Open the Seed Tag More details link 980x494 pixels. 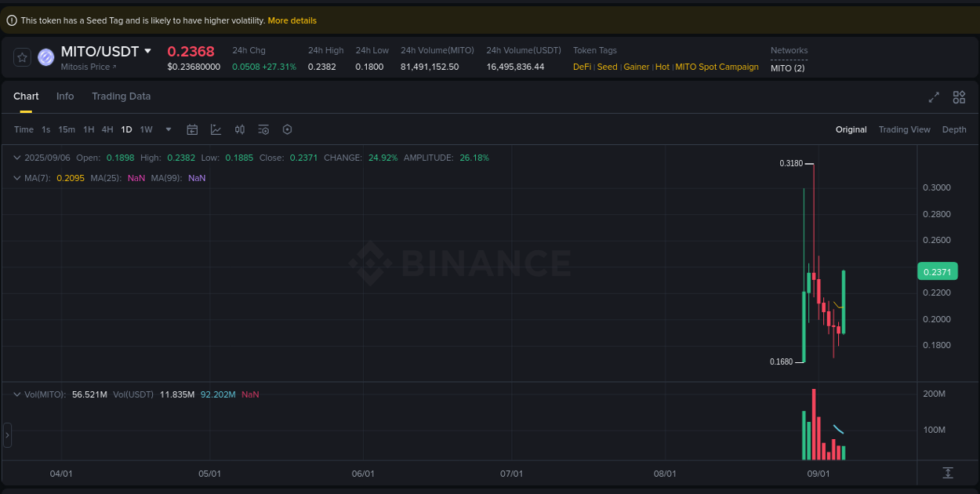click(x=292, y=20)
